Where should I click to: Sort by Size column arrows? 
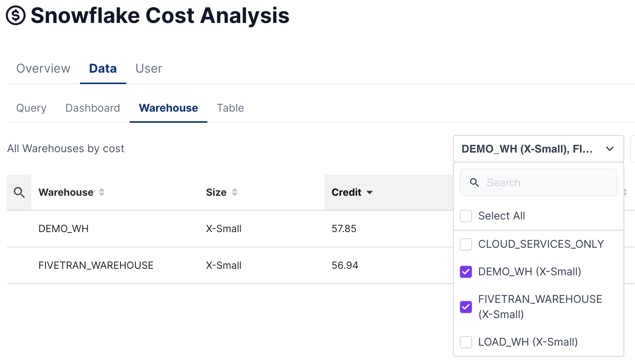[x=234, y=192]
